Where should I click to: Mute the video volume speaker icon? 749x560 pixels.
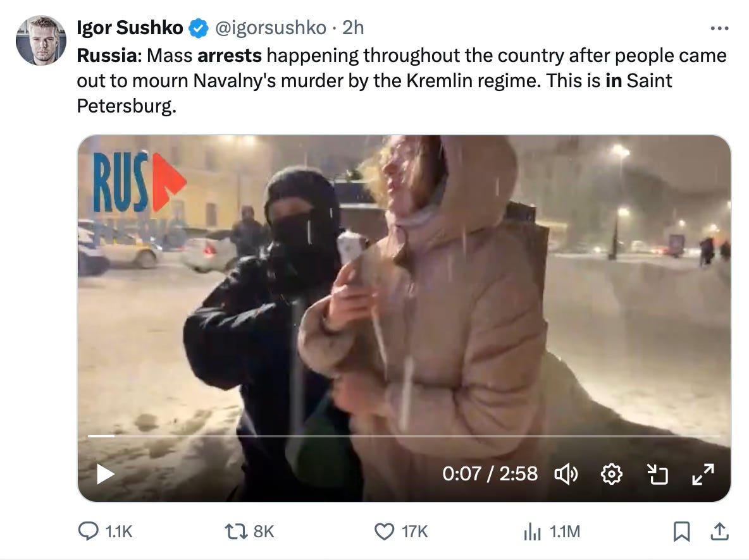click(566, 474)
